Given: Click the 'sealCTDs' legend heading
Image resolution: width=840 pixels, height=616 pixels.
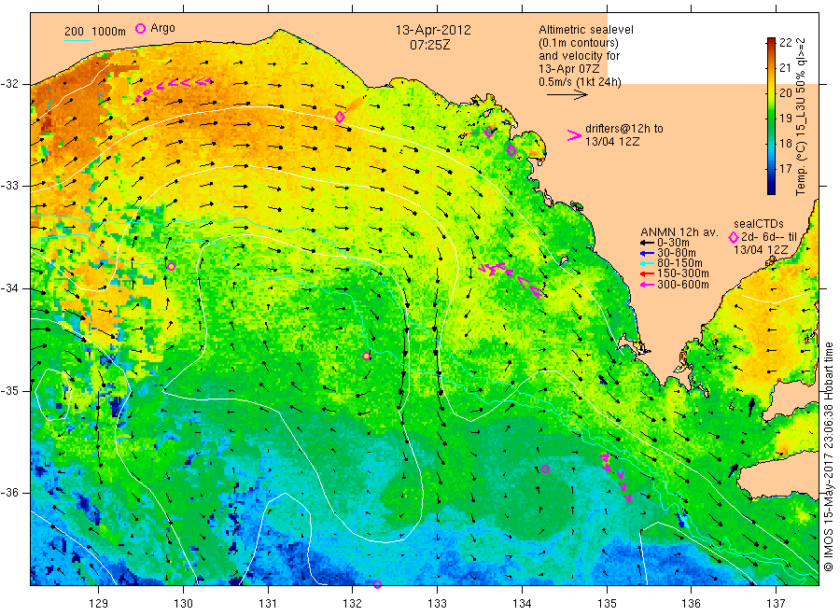Looking at the screenshot, I should [x=759, y=224].
